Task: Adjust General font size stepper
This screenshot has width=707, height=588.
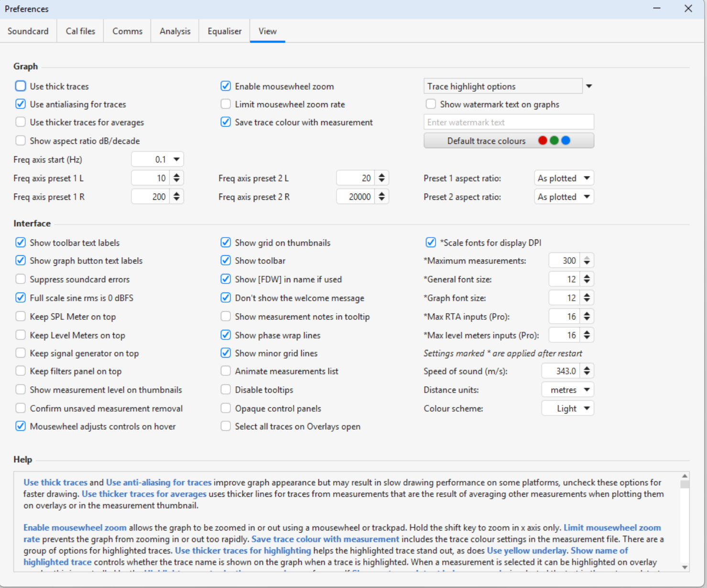Action: (x=587, y=279)
